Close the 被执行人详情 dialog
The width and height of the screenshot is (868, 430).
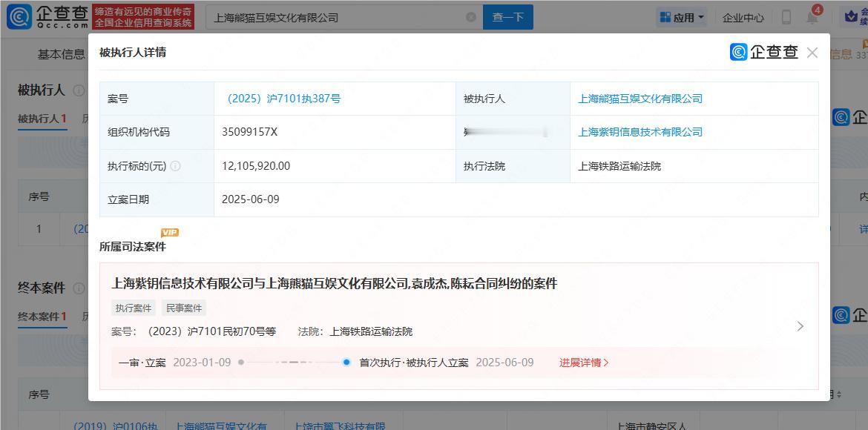812,53
